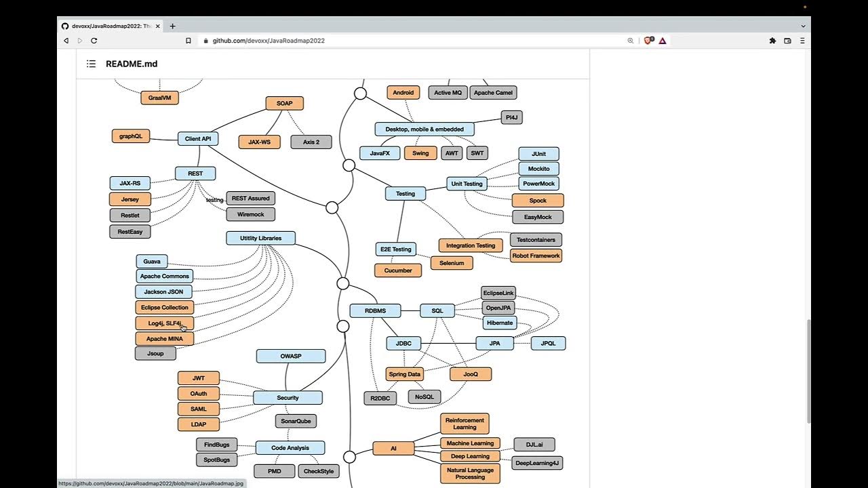Open the Brave wallet icon
The image size is (868, 488).
pyautogui.click(x=787, y=41)
